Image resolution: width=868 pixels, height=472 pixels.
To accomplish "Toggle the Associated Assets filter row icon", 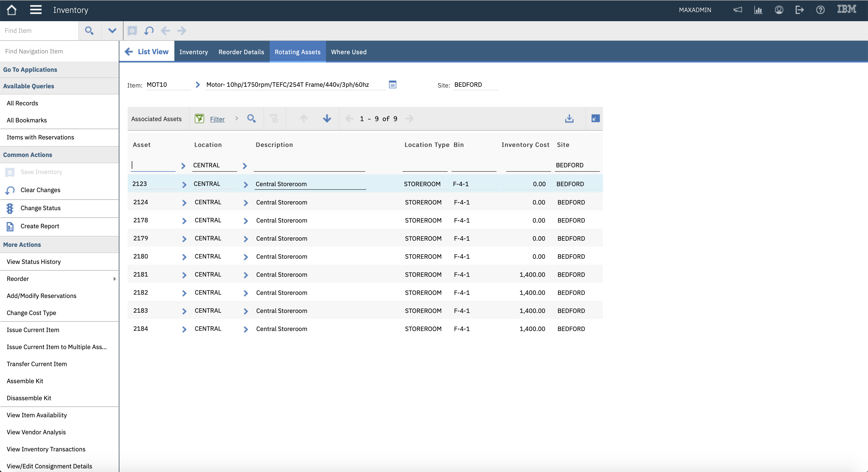I will (x=199, y=119).
